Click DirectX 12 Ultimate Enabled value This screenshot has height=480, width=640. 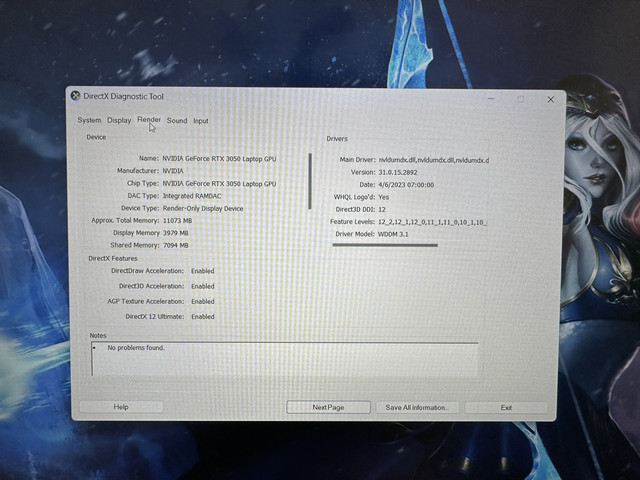click(x=202, y=317)
